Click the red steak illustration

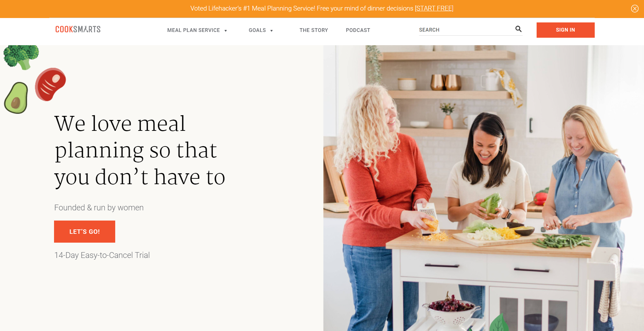click(50, 84)
